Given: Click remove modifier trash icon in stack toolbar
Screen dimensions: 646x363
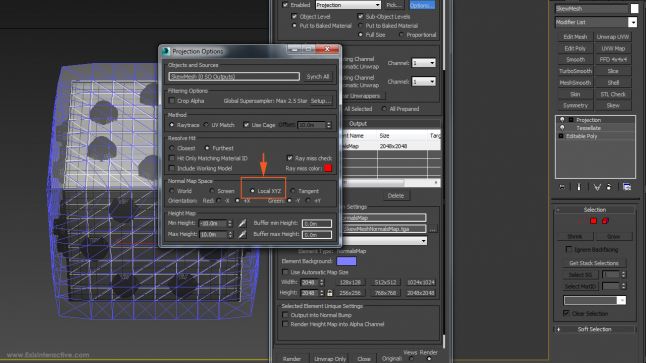Looking at the screenshot, I should [609, 187].
